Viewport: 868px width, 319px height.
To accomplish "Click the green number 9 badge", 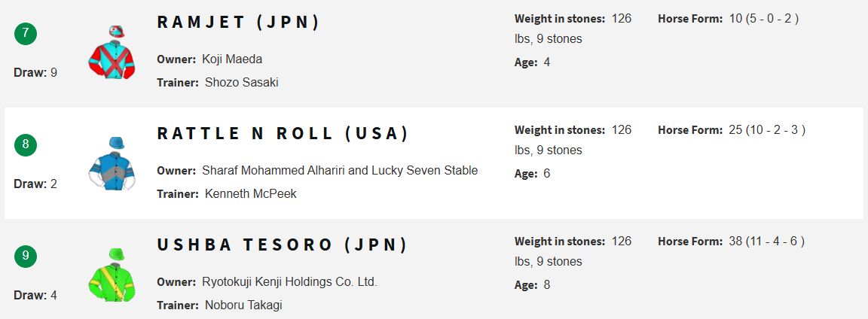I will tap(26, 256).
